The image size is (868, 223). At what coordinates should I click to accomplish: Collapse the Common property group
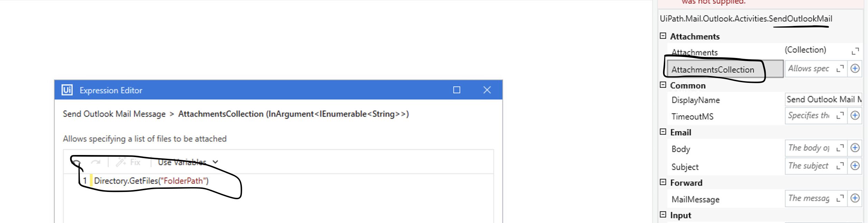(x=663, y=85)
